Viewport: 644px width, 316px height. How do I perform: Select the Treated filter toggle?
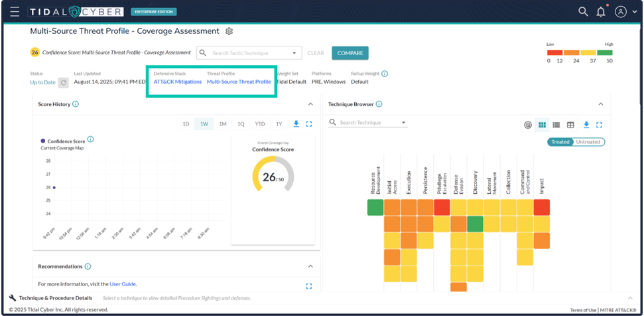coord(560,142)
